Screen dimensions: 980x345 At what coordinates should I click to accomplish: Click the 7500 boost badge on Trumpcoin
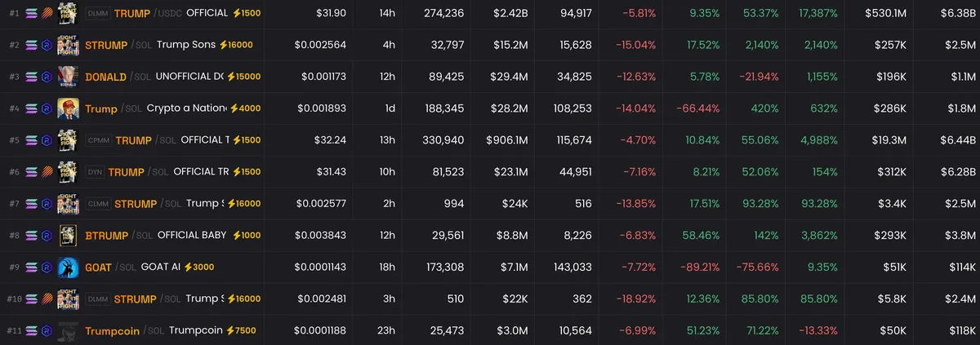tap(241, 331)
